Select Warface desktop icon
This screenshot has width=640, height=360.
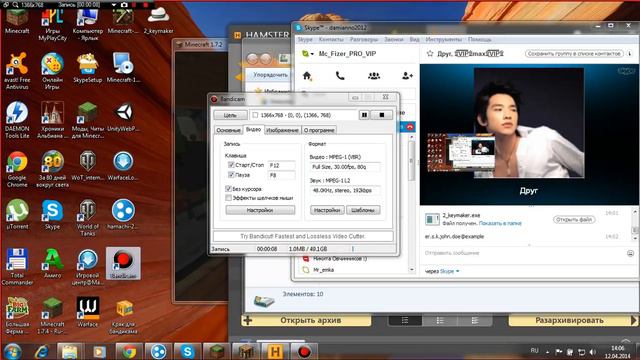click(87, 312)
